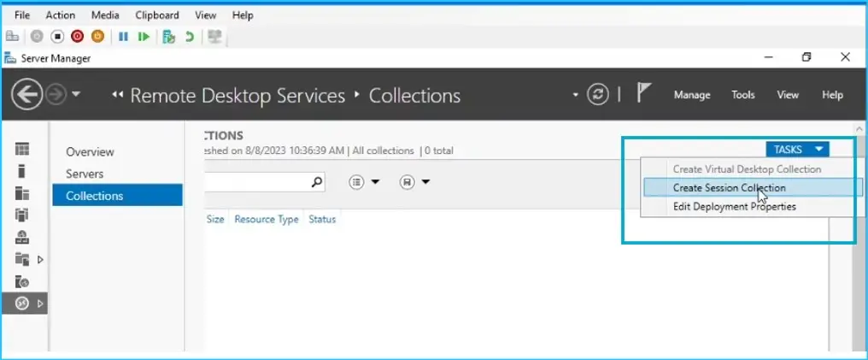The height and width of the screenshot is (360, 868).
Task: Click the Checkpoint icon in VM toolbar
Action: tap(169, 37)
